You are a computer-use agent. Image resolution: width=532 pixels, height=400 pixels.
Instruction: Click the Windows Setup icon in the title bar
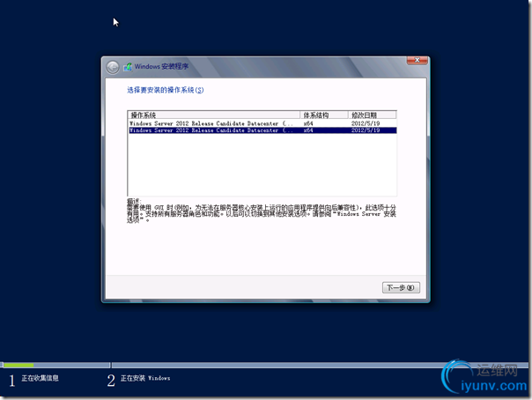click(128, 66)
